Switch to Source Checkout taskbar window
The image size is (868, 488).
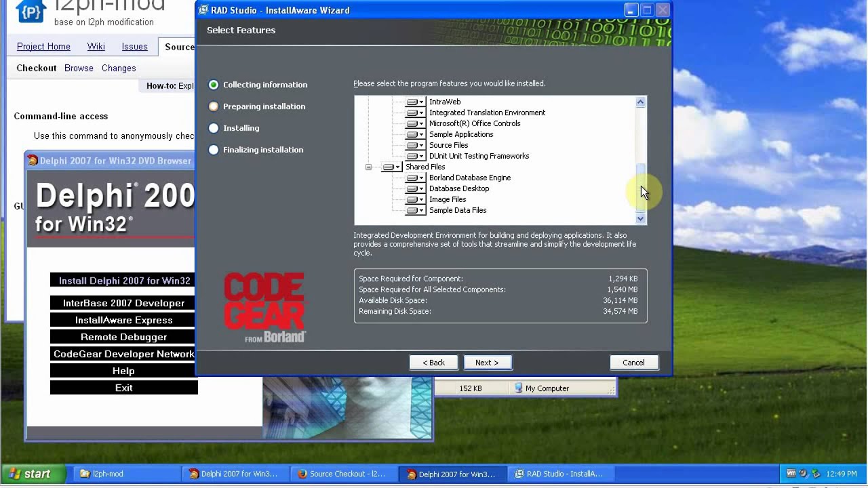(343, 474)
